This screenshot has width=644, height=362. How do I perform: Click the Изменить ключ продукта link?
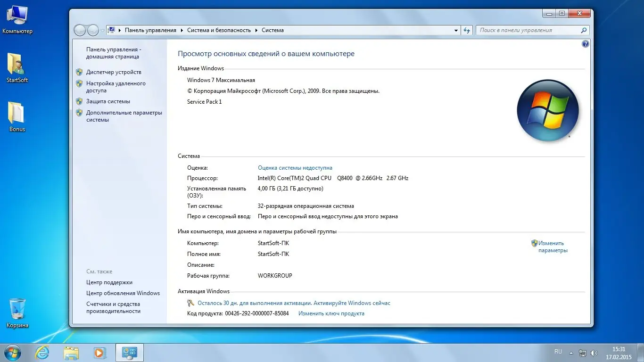[x=331, y=313]
